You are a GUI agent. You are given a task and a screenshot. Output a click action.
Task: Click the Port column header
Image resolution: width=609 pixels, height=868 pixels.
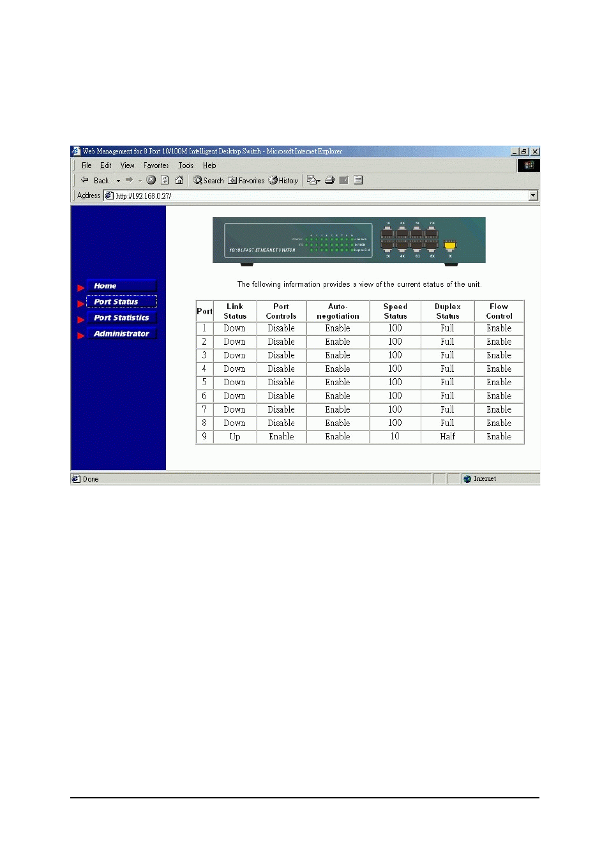pyautogui.click(x=204, y=311)
